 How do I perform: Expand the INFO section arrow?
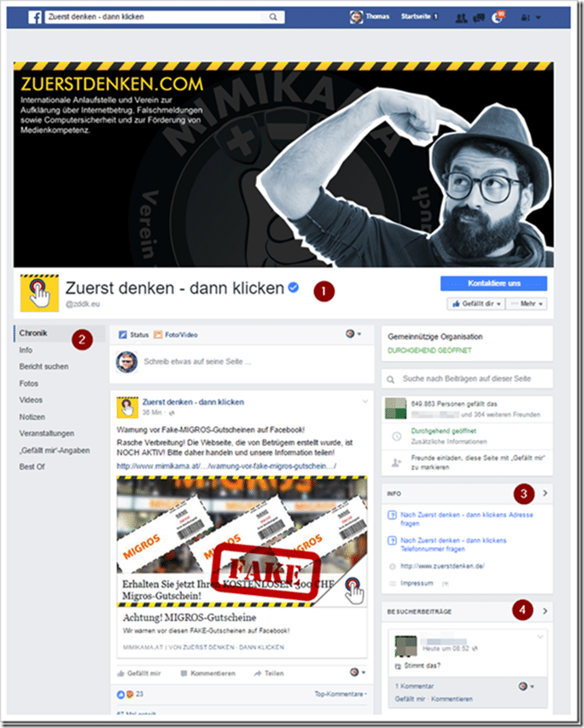point(545,493)
